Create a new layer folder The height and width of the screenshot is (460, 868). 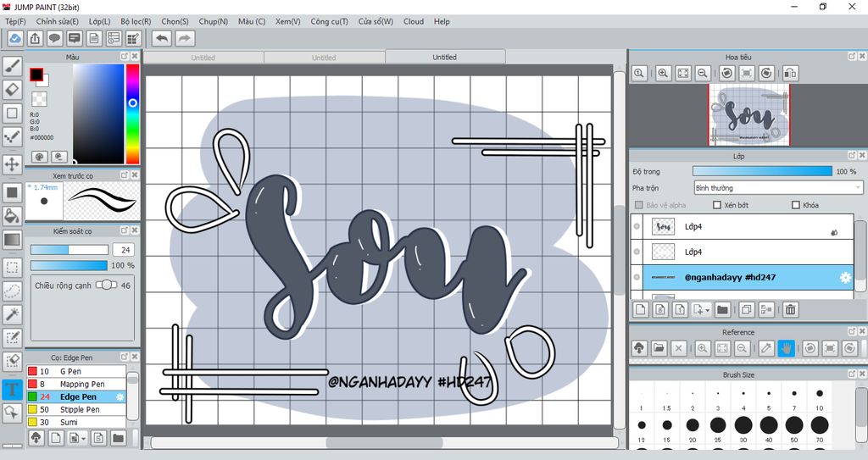[x=722, y=310]
